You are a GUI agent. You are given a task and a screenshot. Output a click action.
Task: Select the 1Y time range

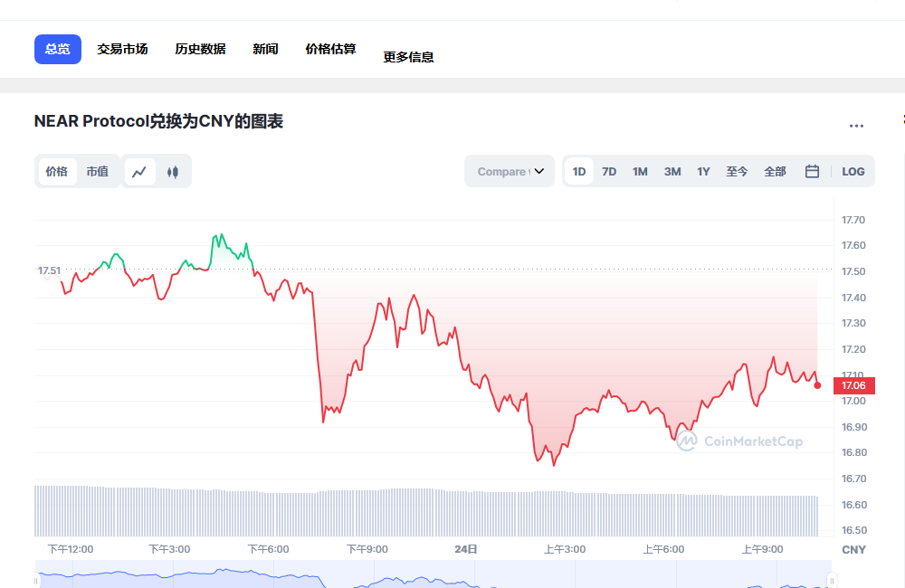(x=703, y=171)
